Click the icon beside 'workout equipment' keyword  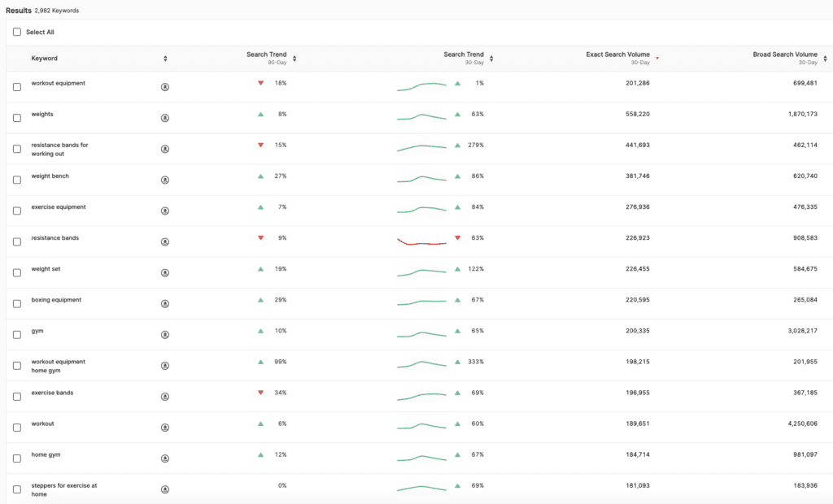(165, 87)
